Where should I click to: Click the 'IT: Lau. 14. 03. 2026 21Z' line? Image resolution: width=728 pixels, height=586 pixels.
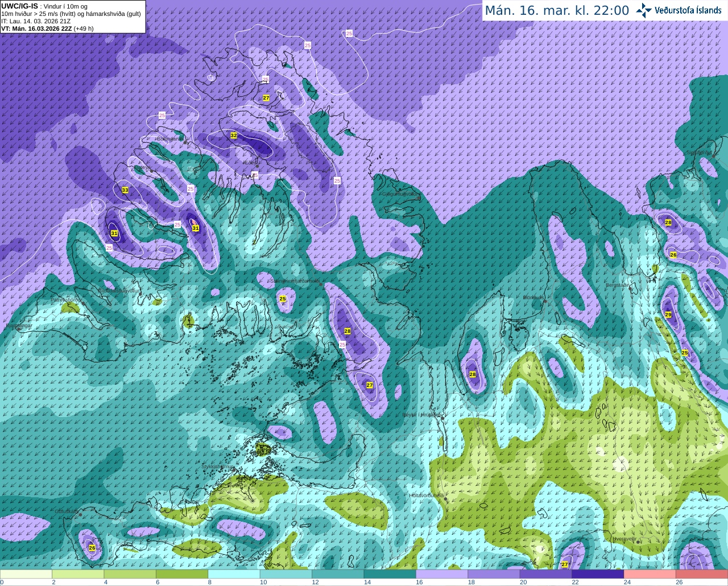(x=36, y=21)
